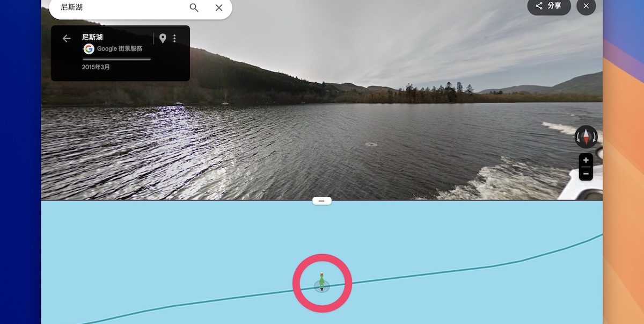Zoom in with the plus button
644x324 pixels.
click(586, 160)
